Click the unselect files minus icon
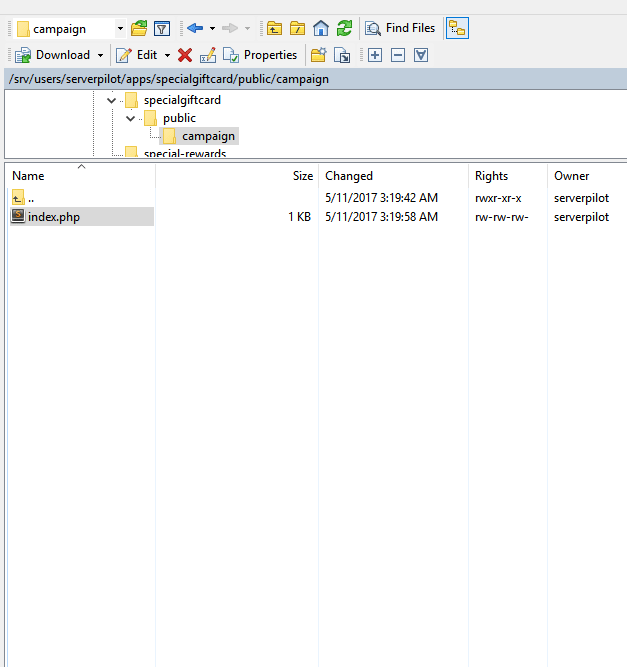 [x=398, y=55]
